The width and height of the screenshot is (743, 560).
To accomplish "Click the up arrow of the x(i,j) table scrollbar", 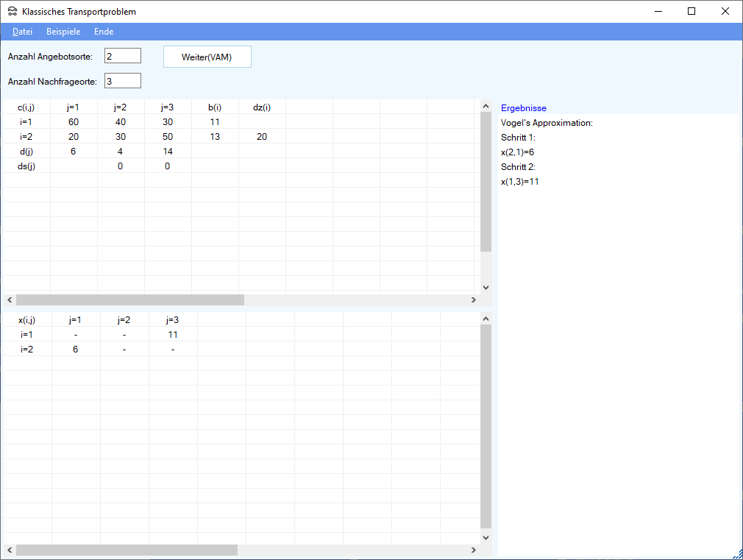I will (486, 318).
